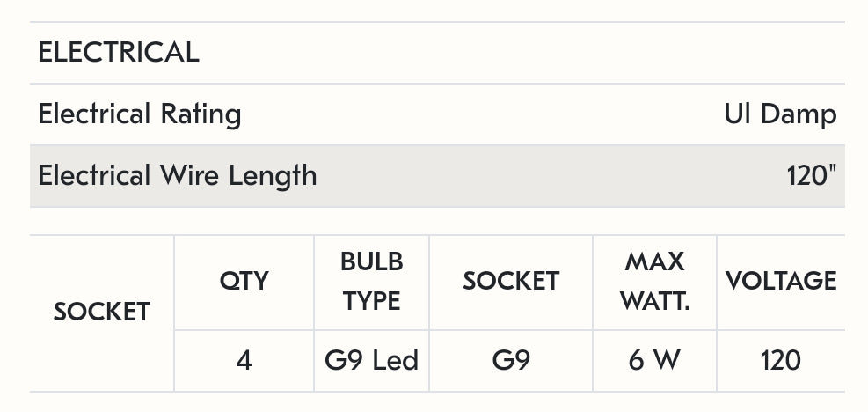
Task: Click the word BULB in header
Action: (x=371, y=261)
